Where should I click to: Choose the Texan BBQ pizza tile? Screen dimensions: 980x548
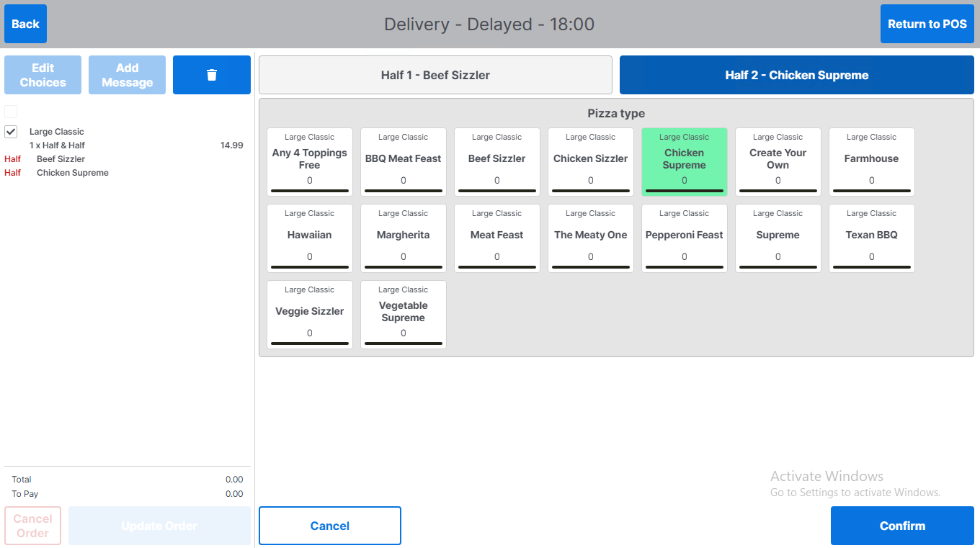click(871, 238)
